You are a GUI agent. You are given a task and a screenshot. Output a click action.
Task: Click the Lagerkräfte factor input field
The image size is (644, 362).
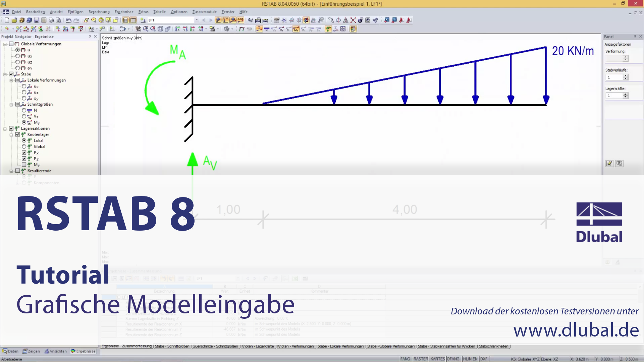(x=614, y=96)
